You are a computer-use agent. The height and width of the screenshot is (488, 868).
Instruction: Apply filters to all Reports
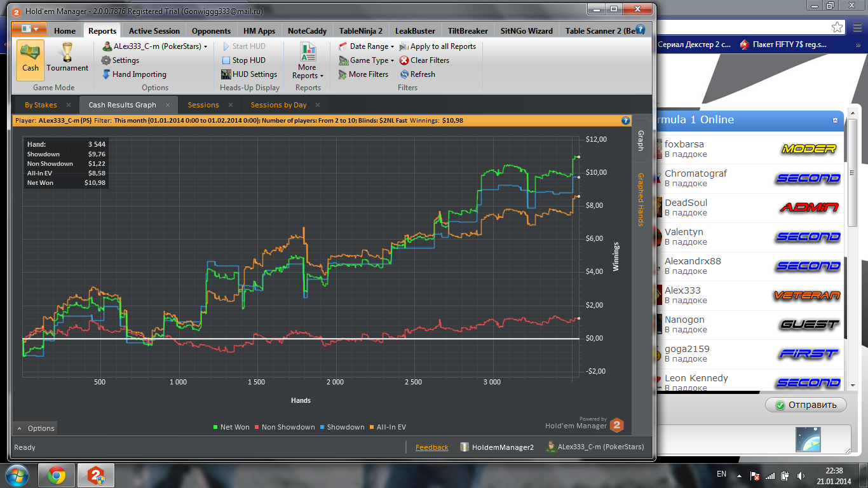[x=437, y=46]
